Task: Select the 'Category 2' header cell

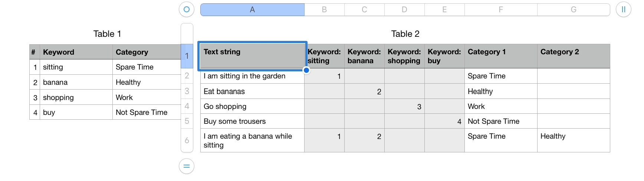Action: point(574,56)
